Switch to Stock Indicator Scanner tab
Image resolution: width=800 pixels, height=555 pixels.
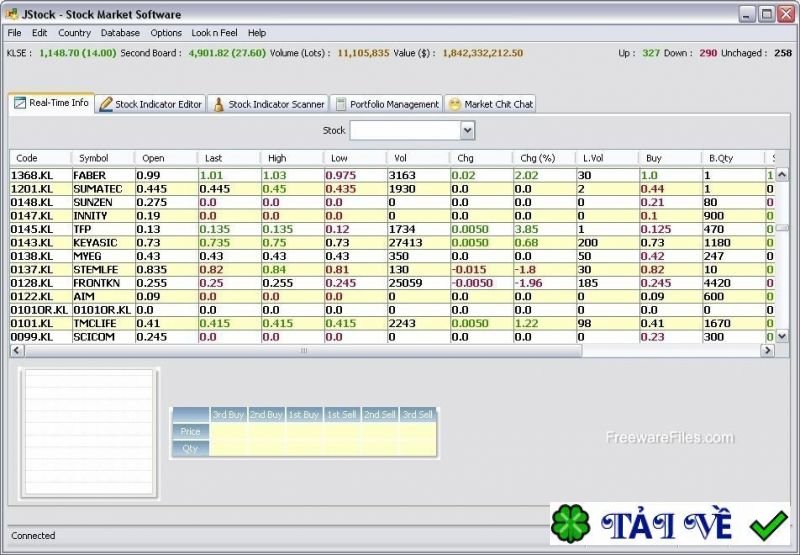[268, 104]
